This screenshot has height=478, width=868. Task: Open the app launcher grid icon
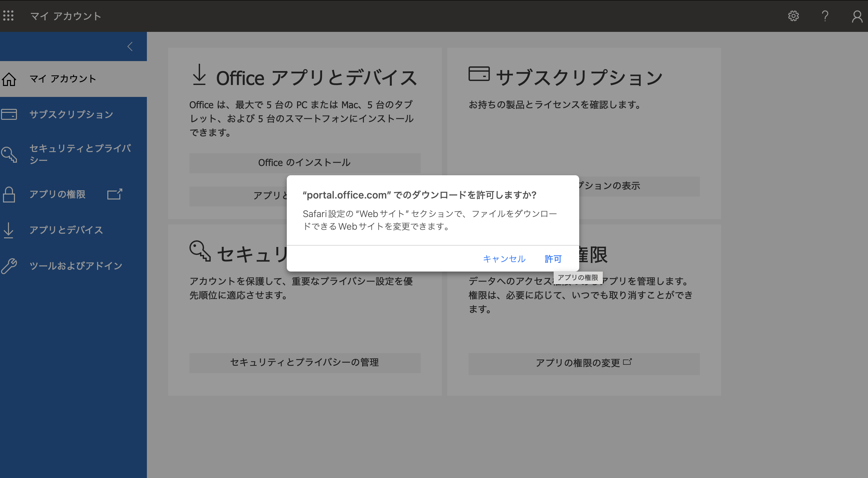8,16
